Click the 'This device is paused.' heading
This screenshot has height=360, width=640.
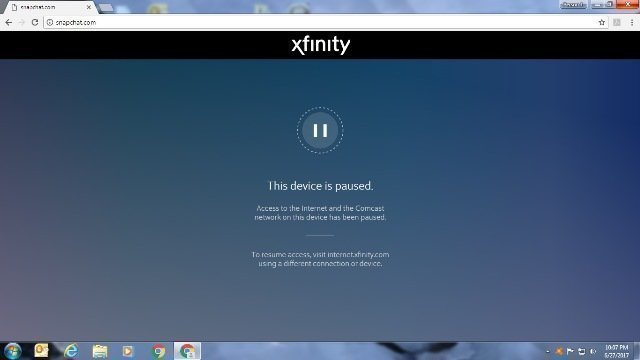[x=320, y=186]
